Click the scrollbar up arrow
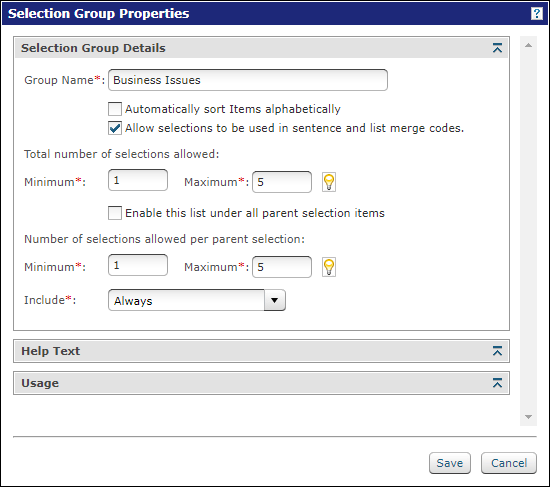Image resolution: width=550 pixels, height=487 pixels. click(528, 45)
